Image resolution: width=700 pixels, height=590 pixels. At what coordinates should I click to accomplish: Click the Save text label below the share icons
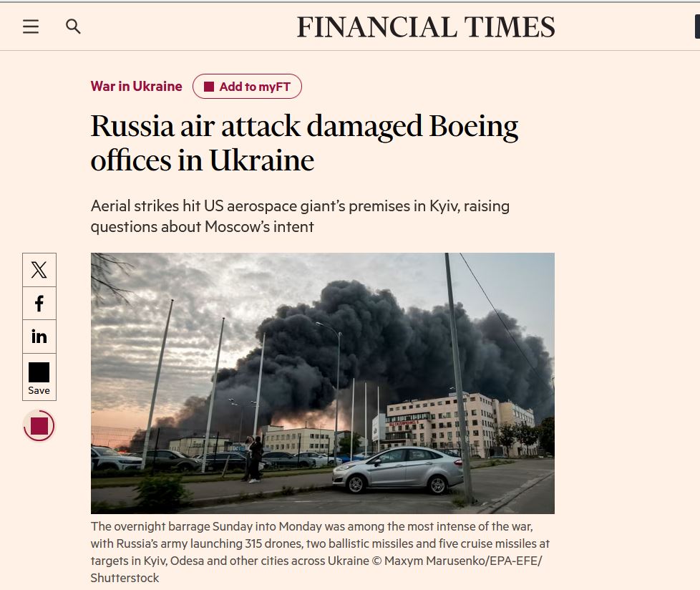click(x=39, y=390)
